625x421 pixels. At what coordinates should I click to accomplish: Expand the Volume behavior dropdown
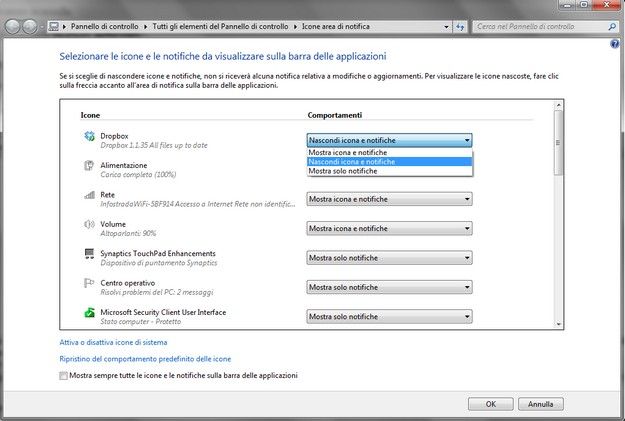click(x=389, y=228)
